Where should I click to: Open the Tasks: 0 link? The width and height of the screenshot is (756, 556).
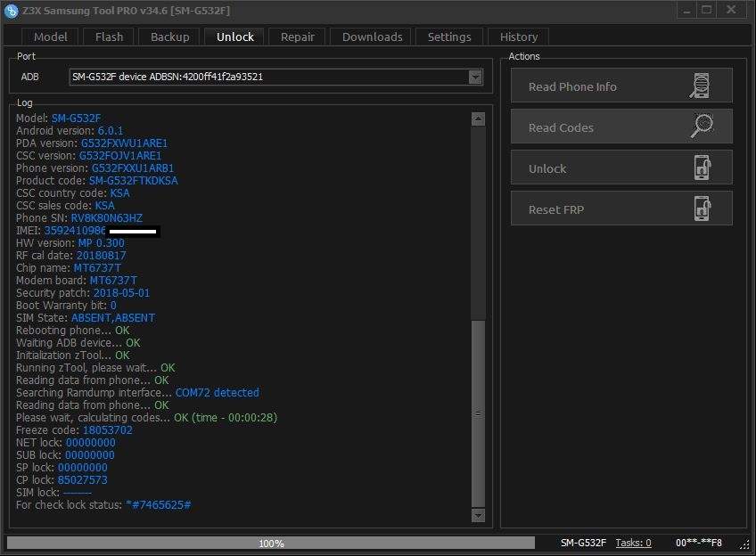coord(633,543)
